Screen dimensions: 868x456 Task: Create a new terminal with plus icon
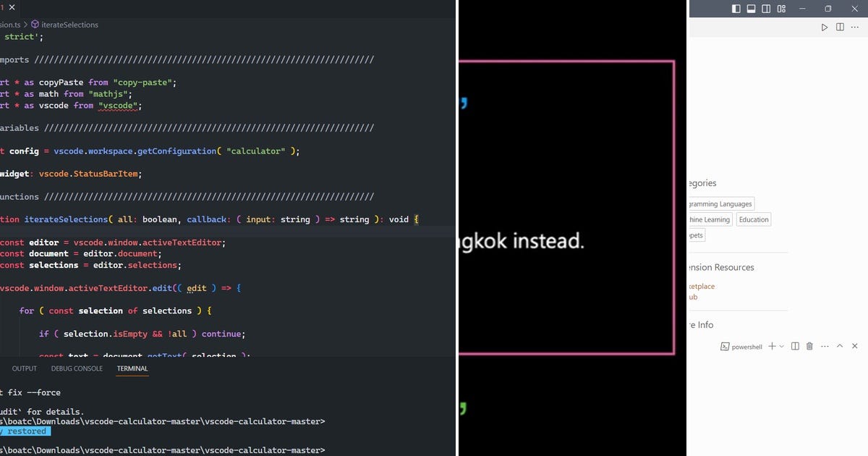click(x=772, y=346)
